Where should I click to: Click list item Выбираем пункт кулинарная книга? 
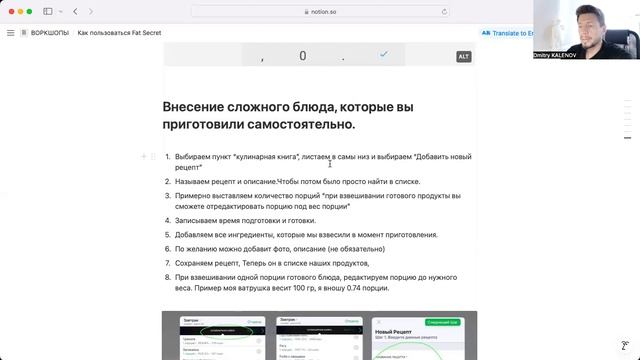click(323, 162)
